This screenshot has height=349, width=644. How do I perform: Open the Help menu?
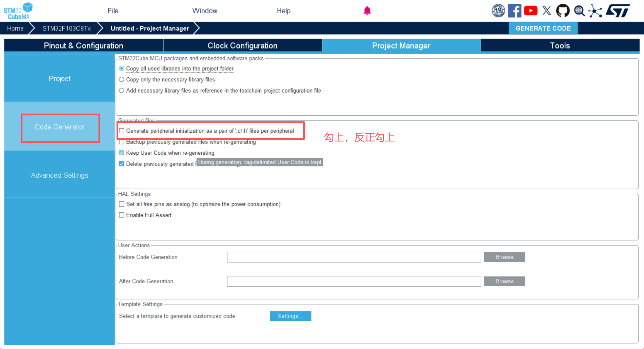click(x=284, y=11)
